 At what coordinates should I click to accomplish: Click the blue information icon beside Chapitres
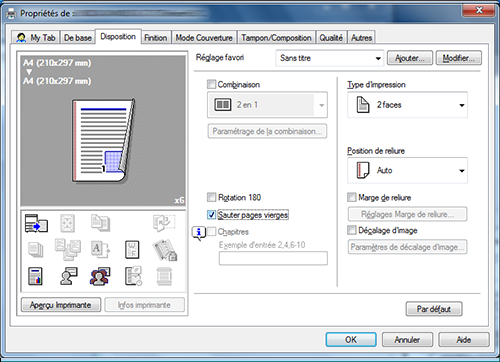[x=199, y=233]
